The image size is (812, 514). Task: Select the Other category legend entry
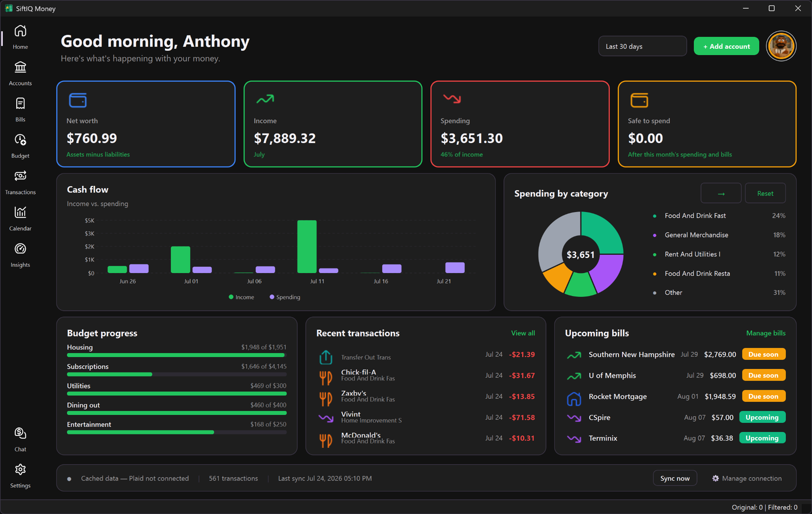coord(719,293)
